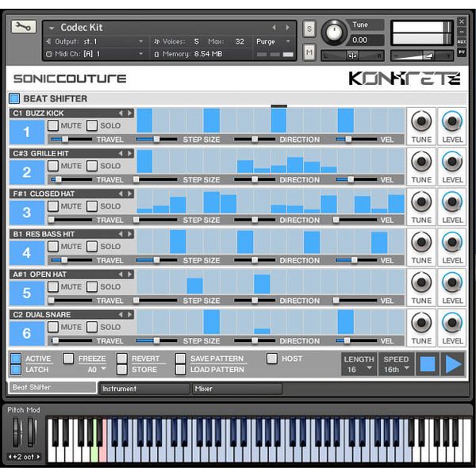Click the LEVEL knob for Buzz Kick
Image resolution: width=476 pixels, height=476 pixels.
coord(452,121)
